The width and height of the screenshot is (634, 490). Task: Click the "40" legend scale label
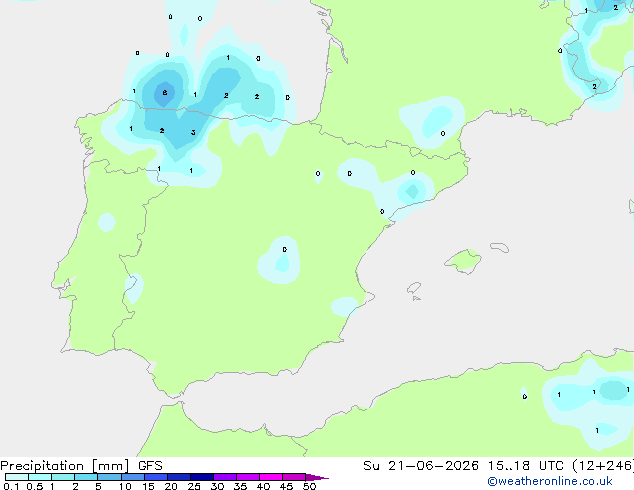click(263, 486)
